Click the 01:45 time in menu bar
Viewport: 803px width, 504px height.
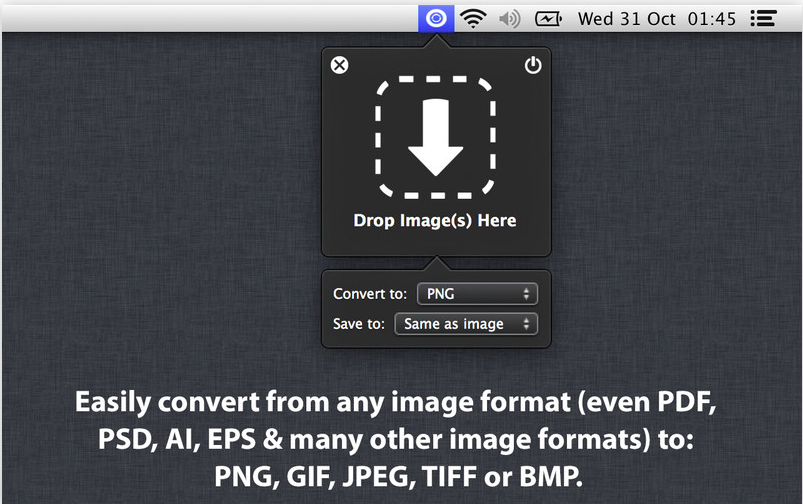(712, 18)
